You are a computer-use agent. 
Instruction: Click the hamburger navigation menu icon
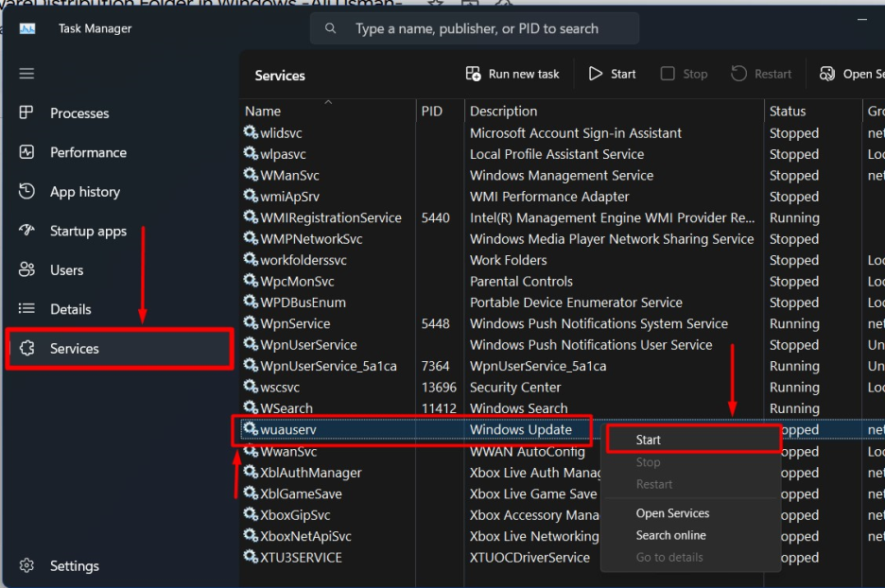[x=26, y=74]
